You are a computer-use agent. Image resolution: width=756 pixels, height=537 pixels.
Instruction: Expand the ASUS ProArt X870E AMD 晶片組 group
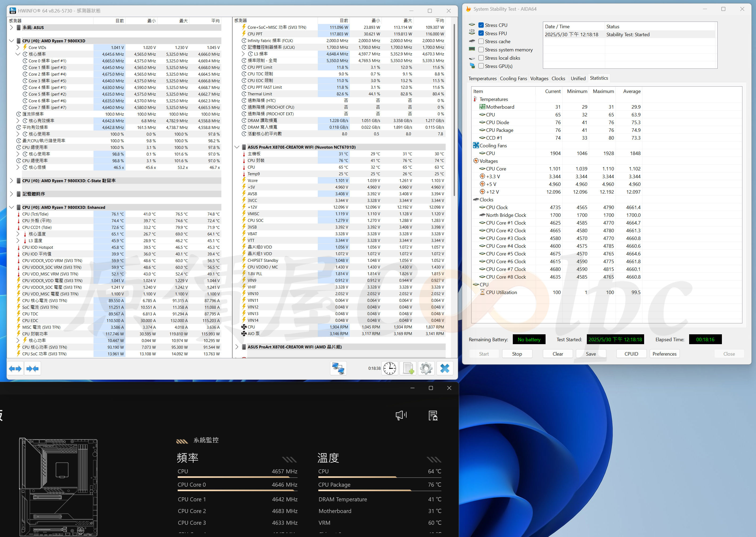click(237, 347)
